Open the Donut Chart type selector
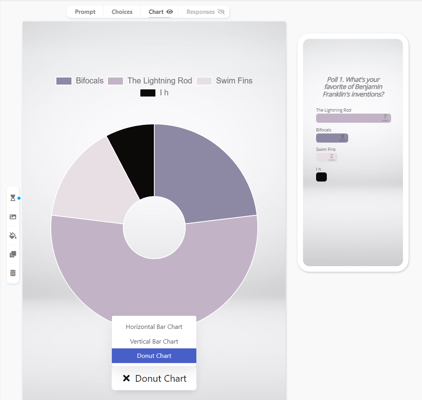Viewport: 422px width, 400px height. [x=154, y=378]
